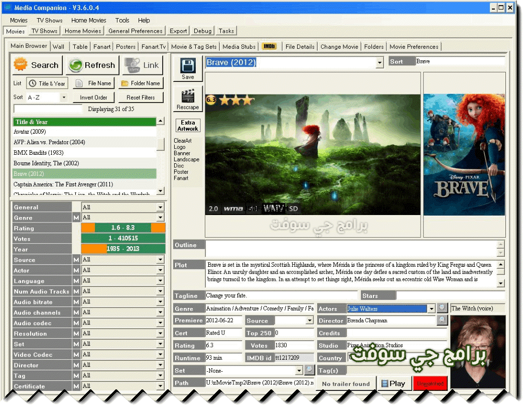Toggle the M button for Actor filter
Image resolution: width=532 pixels, height=417 pixels.
76,270
